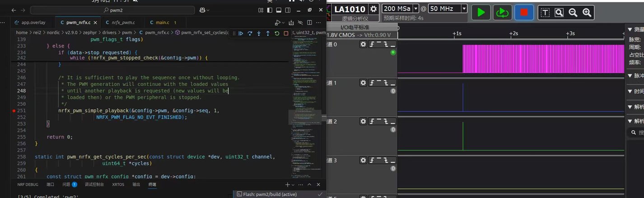Viewport: 644px width, 198px height.
Task: Set channel 0 rising edge trigger
Action: click(x=372, y=44)
